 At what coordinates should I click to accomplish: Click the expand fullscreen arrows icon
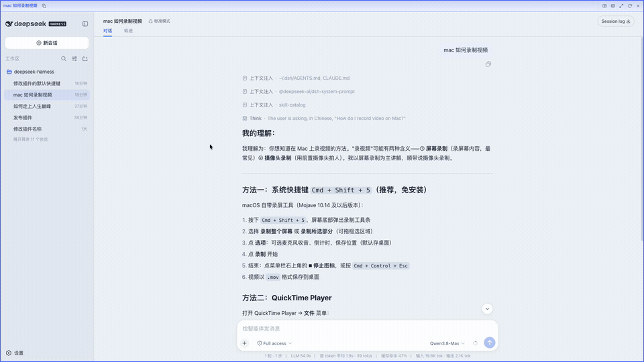pos(621,6)
